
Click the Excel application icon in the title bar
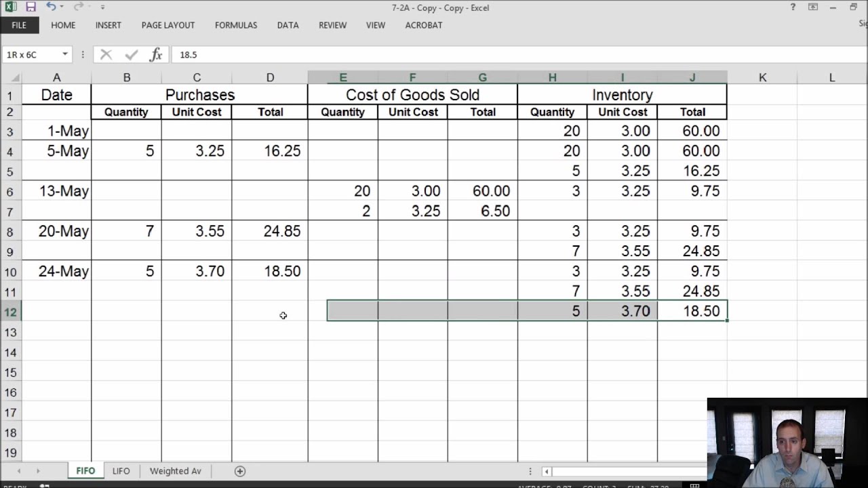tap(10, 7)
